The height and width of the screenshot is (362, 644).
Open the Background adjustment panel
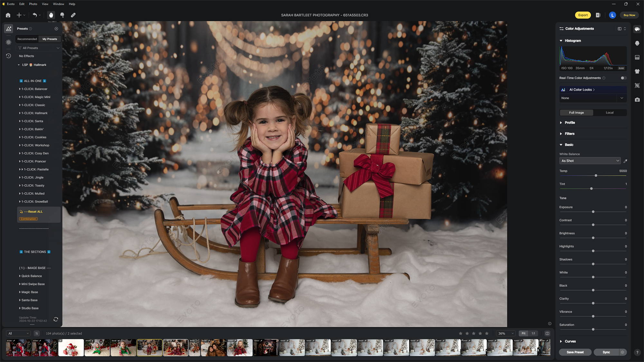(x=637, y=57)
